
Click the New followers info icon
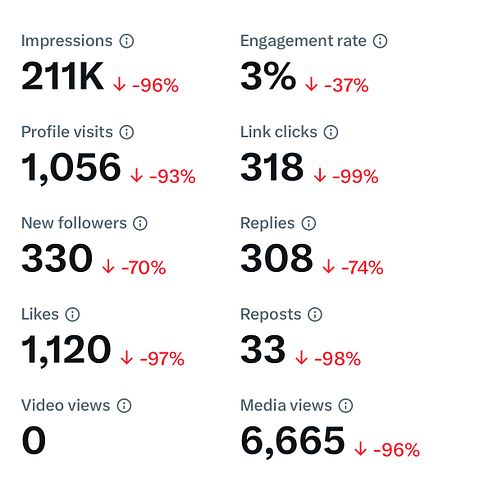(140, 223)
